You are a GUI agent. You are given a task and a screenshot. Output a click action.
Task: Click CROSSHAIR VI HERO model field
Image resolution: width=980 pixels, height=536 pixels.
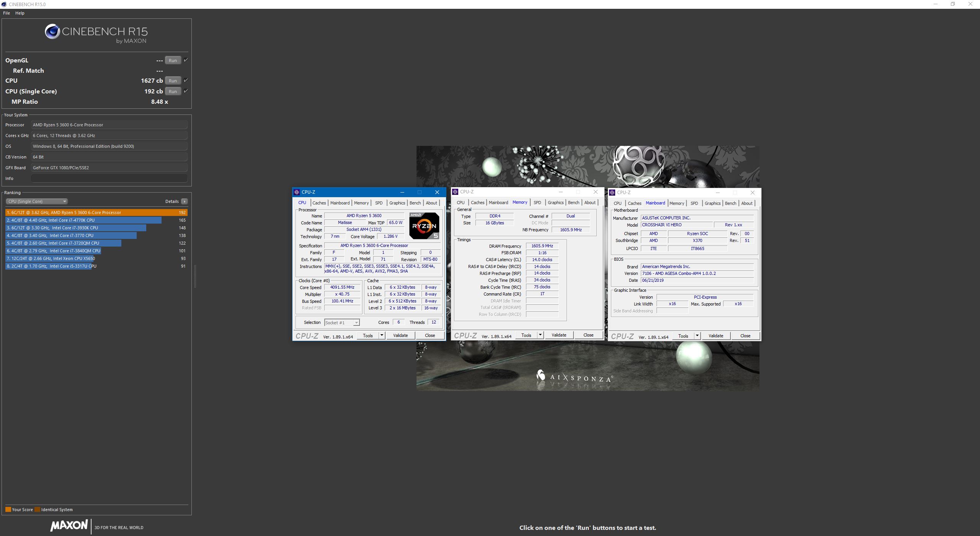[x=676, y=225]
